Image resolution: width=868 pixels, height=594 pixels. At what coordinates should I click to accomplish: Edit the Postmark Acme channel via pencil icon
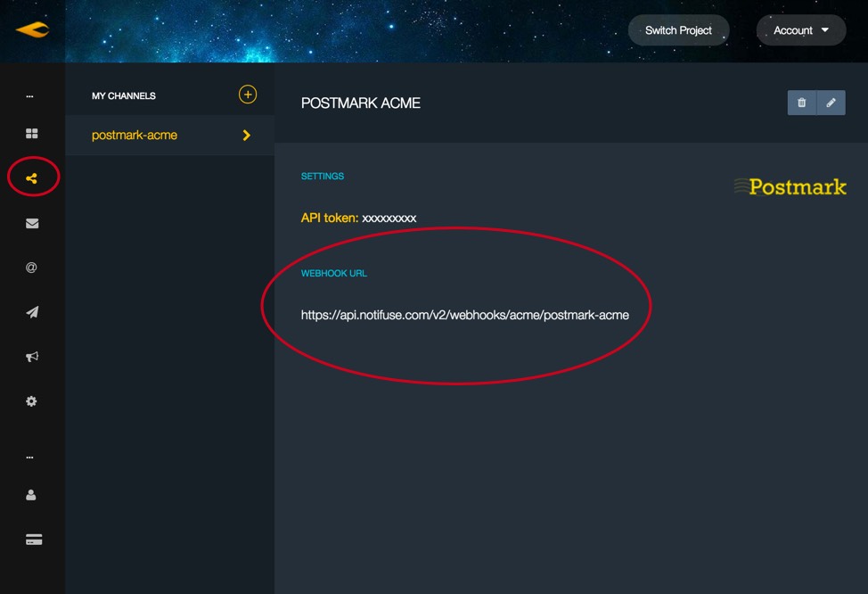point(831,103)
